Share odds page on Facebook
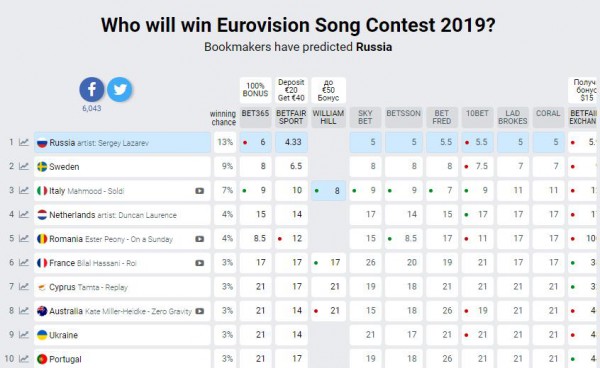Viewport: 600px width, 368px height. click(92, 90)
